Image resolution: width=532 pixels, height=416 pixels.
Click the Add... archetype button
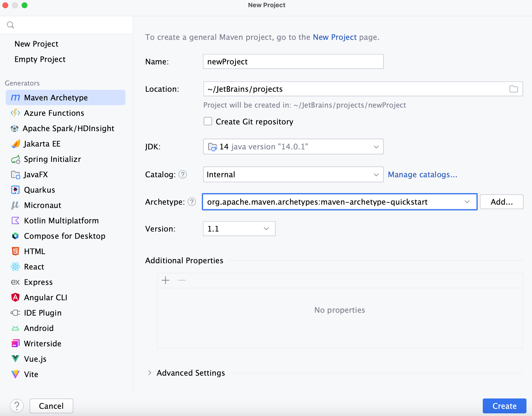tap(501, 202)
